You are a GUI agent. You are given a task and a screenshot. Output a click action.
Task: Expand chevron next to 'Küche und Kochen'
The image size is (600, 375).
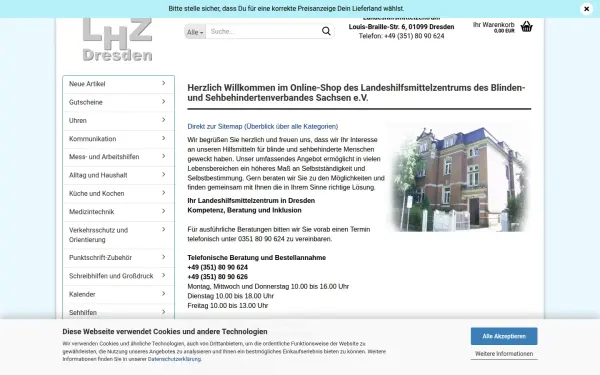tap(163, 193)
